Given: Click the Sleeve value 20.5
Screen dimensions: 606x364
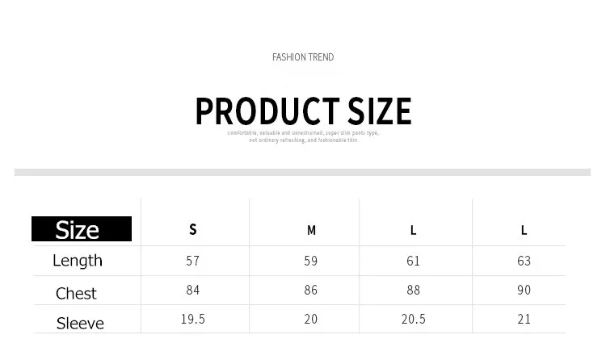Looking at the screenshot, I should click(414, 320).
